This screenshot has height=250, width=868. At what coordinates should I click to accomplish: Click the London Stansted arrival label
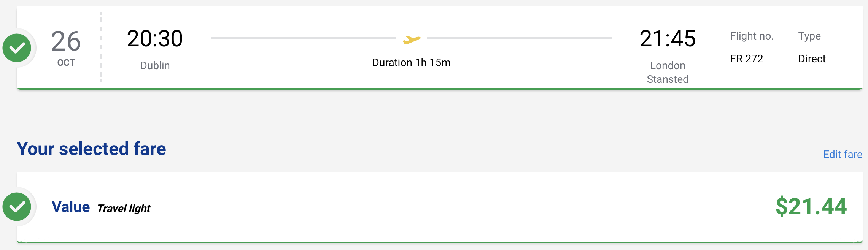[x=668, y=72]
